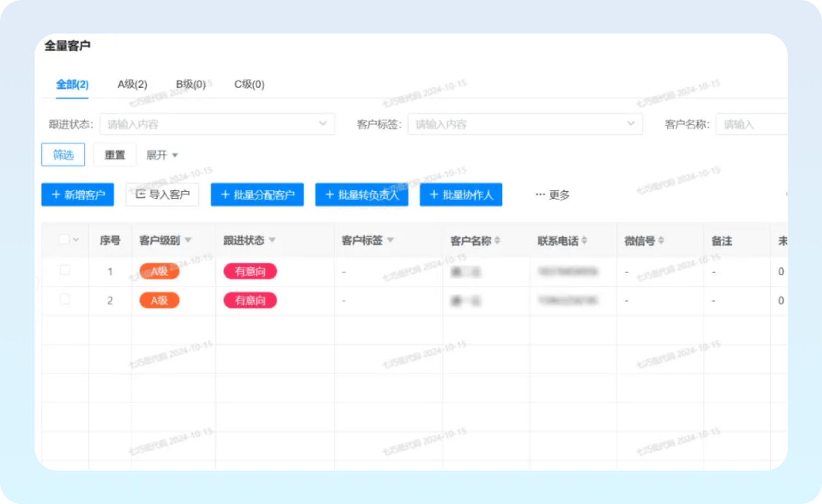Toggle the select-all header checkbox
Screen dimensions: 822x504
pos(64,239)
